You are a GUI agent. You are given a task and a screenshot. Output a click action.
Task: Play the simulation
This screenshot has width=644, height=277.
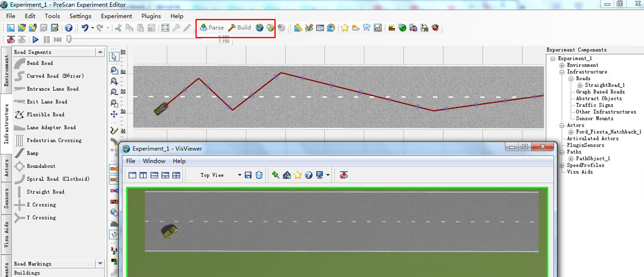point(35,39)
